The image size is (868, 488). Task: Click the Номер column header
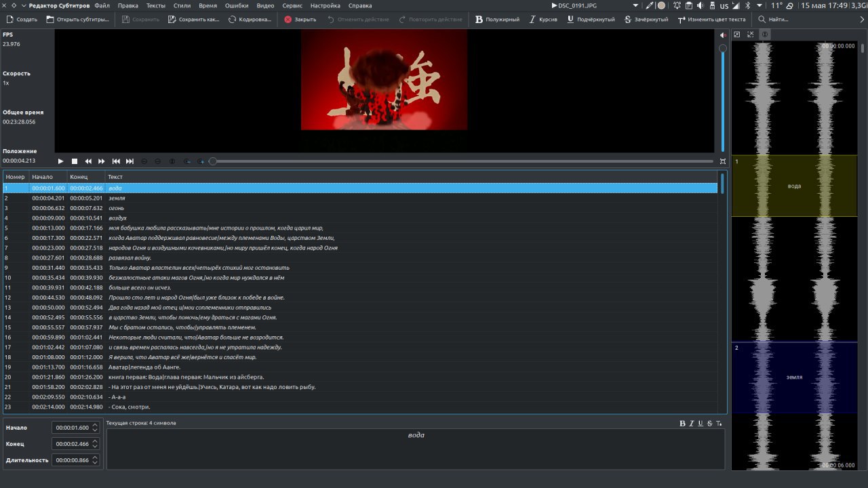tap(16, 177)
